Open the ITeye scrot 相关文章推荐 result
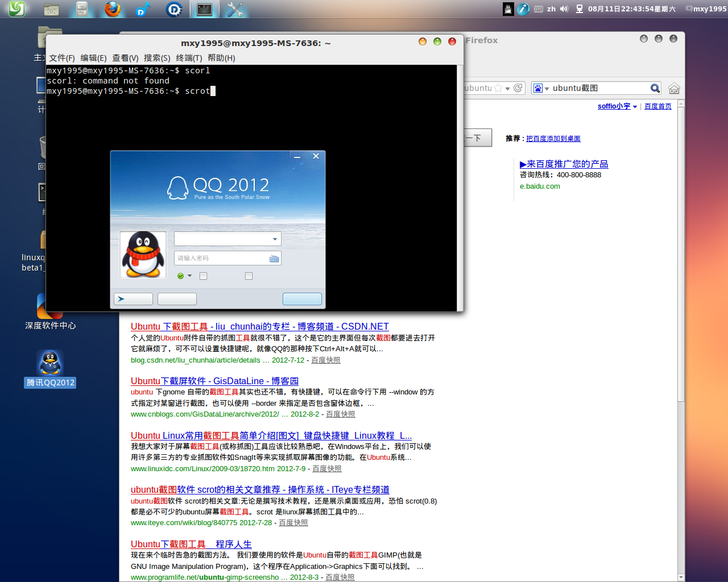This screenshot has height=582, width=728. (x=260, y=490)
